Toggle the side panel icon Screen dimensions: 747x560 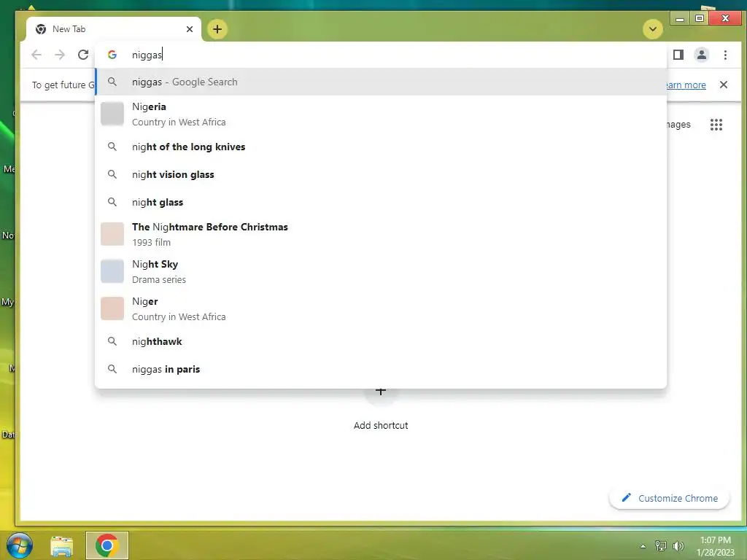[678, 55]
